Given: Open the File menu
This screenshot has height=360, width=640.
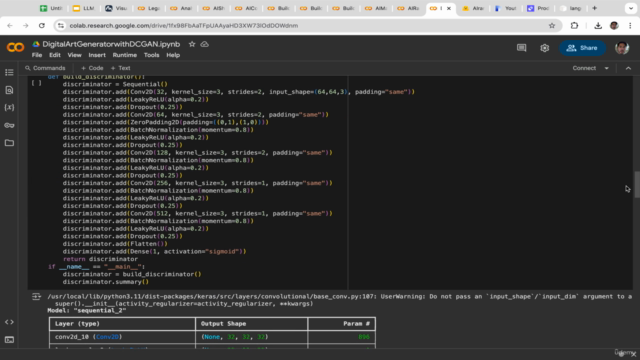Looking at the screenshot, I should pos(37,55).
